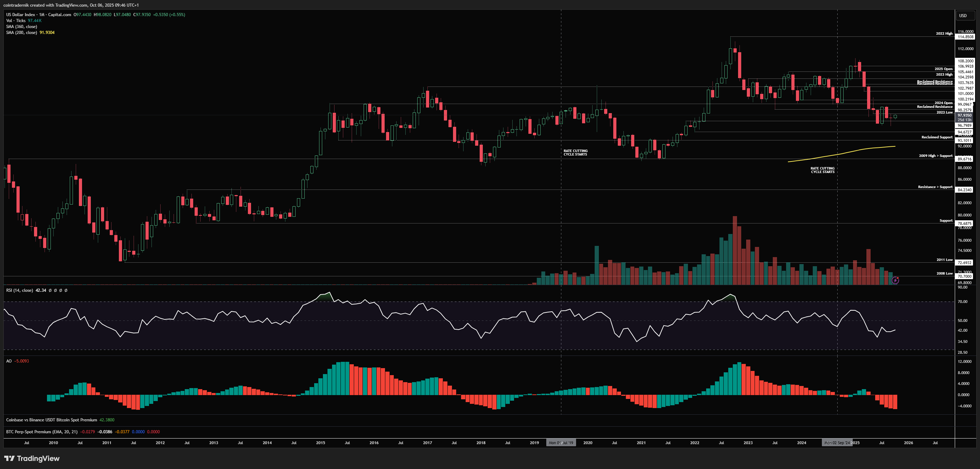Click current price label 97.9350
Screen dimensions: 980x469
click(x=965, y=115)
